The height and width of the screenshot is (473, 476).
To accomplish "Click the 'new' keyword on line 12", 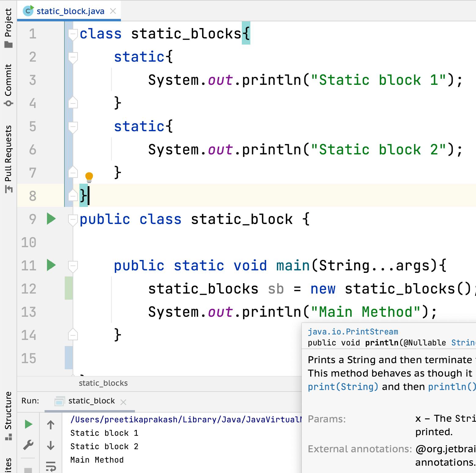I will [x=323, y=289].
